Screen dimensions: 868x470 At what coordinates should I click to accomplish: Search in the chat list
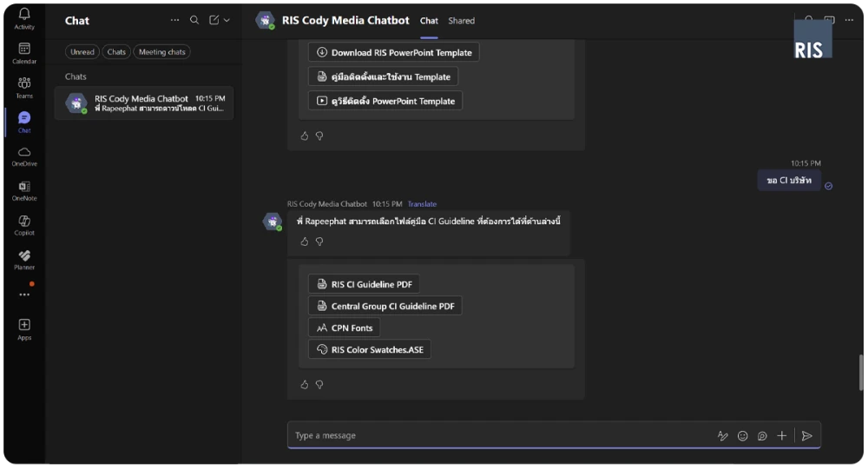pyautogui.click(x=194, y=20)
